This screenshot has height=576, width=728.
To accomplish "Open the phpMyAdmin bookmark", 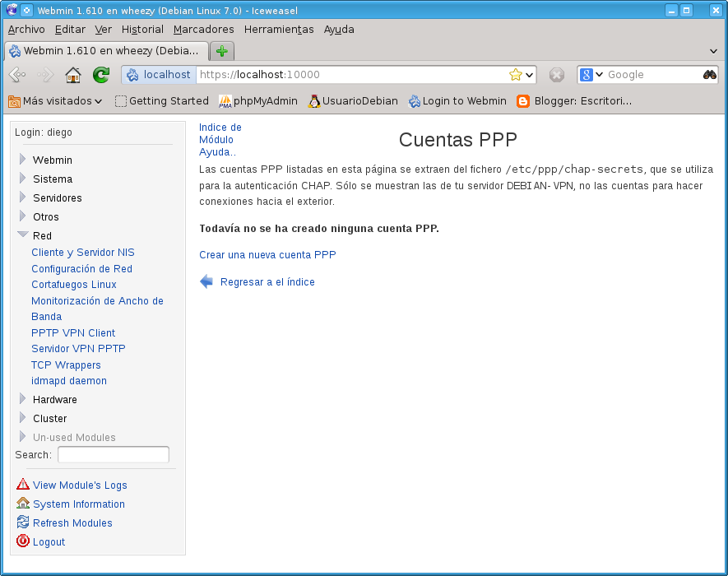I will (x=258, y=101).
